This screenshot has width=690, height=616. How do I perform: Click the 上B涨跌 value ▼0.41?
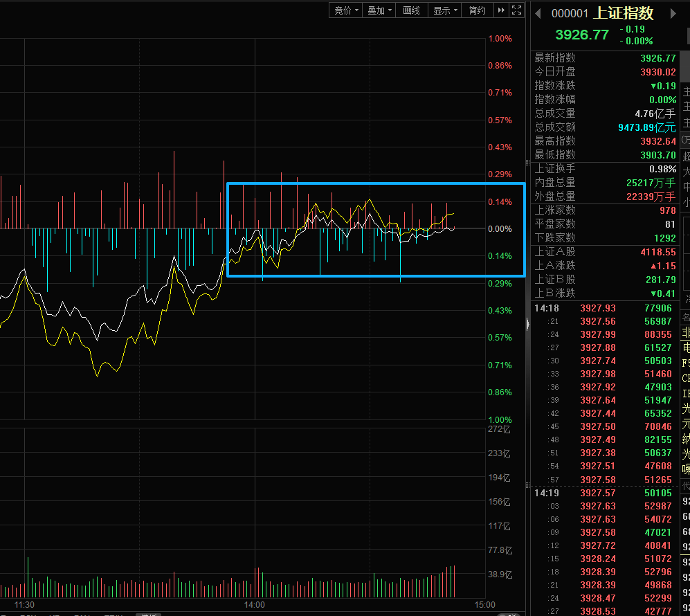point(663,293)
